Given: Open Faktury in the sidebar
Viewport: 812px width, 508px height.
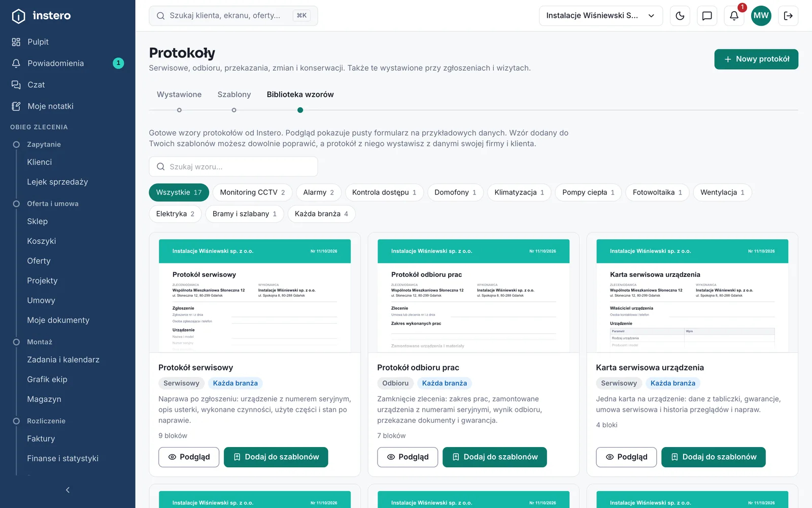Looking at the screenshot, I should [41, 438].
